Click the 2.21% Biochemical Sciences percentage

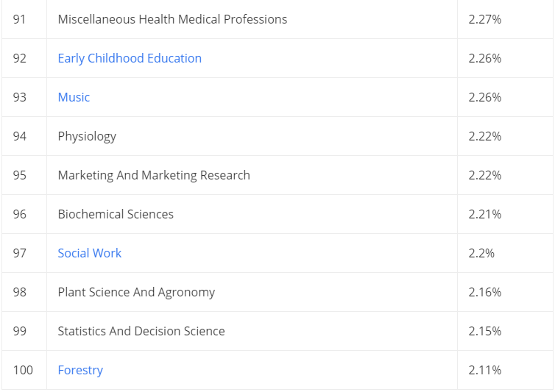point(485,214)
